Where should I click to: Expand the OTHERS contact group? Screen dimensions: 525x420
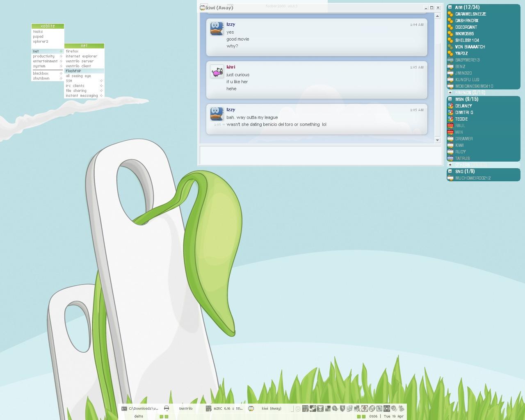click(450, 165)
